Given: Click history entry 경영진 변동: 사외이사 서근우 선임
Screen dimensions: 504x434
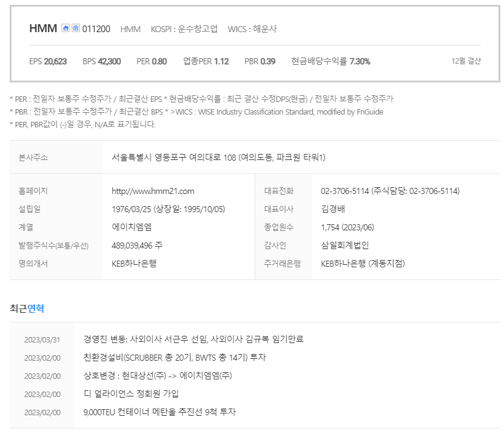Looking at the screenshot, I should [x=193, y=339].
